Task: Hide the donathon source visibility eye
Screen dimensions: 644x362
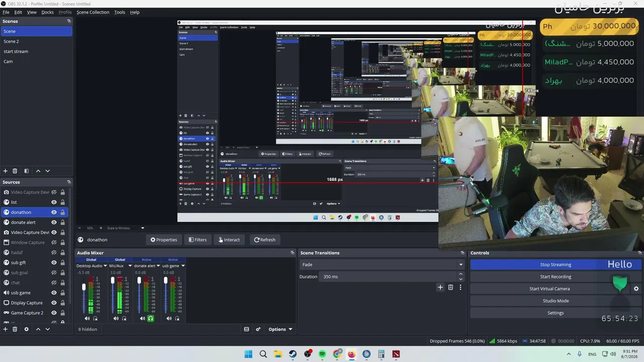Action: [54, 212]
